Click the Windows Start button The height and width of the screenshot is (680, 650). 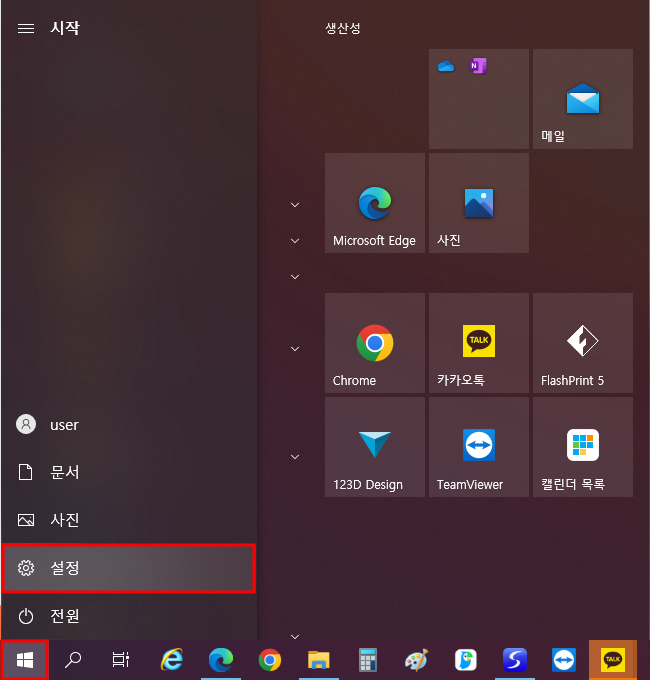pos(25,660)
